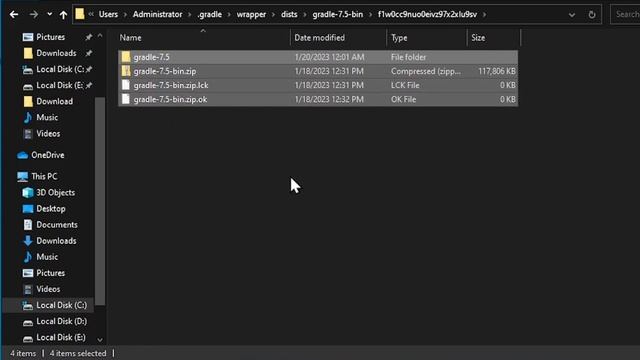Viewport: 640px width, 360px height.
Task: Select the gradle-7.5 folder icon
Action: (x=126, y=57)
